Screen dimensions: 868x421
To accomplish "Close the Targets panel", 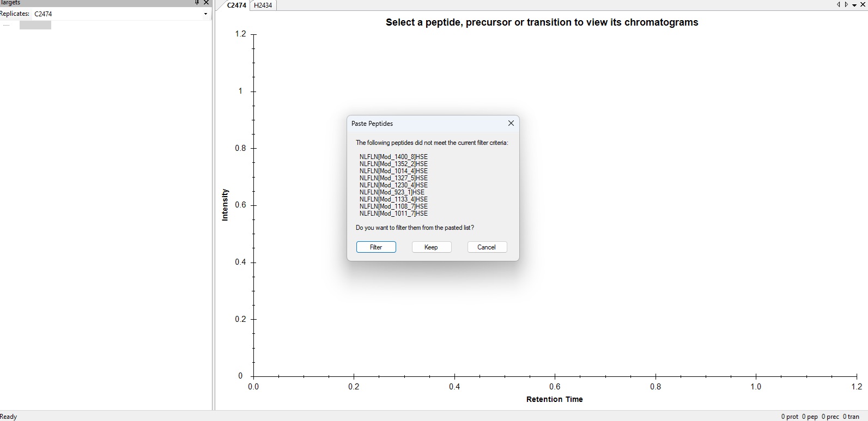I will (206, 3).
